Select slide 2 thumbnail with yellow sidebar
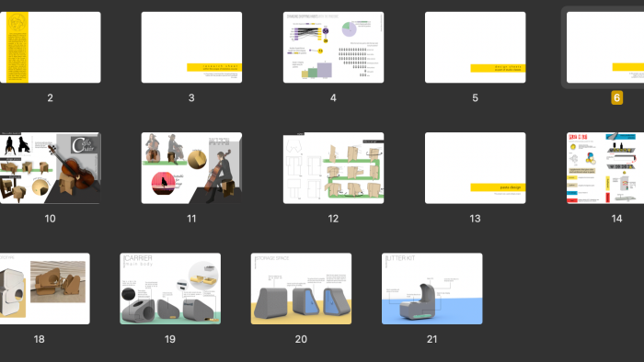This screenshot has height=362, width=644. 50,47
